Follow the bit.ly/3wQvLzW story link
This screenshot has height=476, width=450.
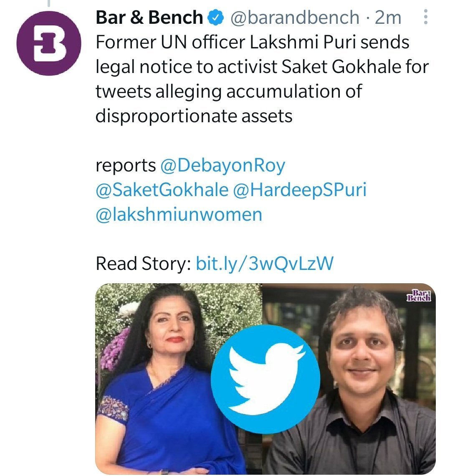265,264
